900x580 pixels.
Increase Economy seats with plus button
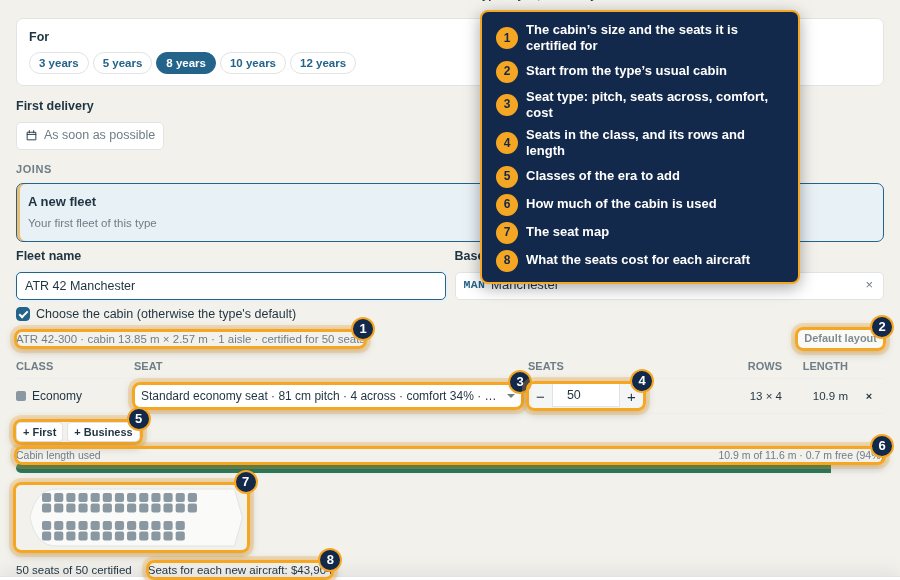click(x=631, y=396)
